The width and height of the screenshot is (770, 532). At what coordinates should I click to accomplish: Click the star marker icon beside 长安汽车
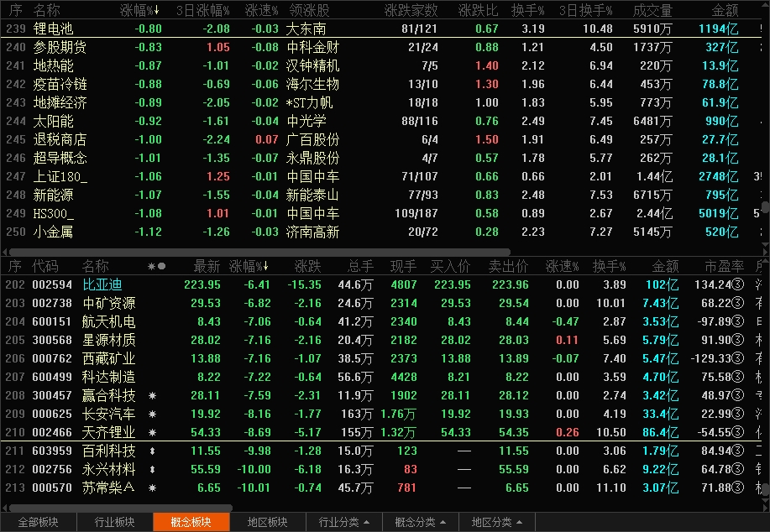(x=152, y=415)
